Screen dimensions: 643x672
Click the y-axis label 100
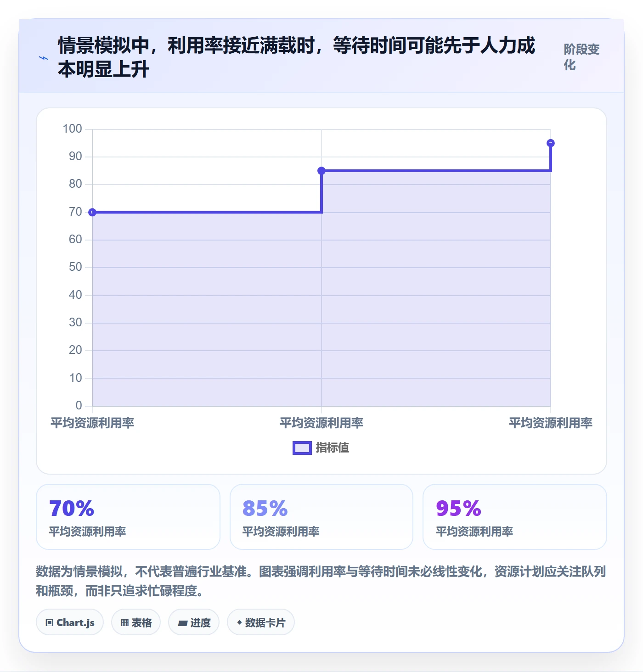coord(73,129)
